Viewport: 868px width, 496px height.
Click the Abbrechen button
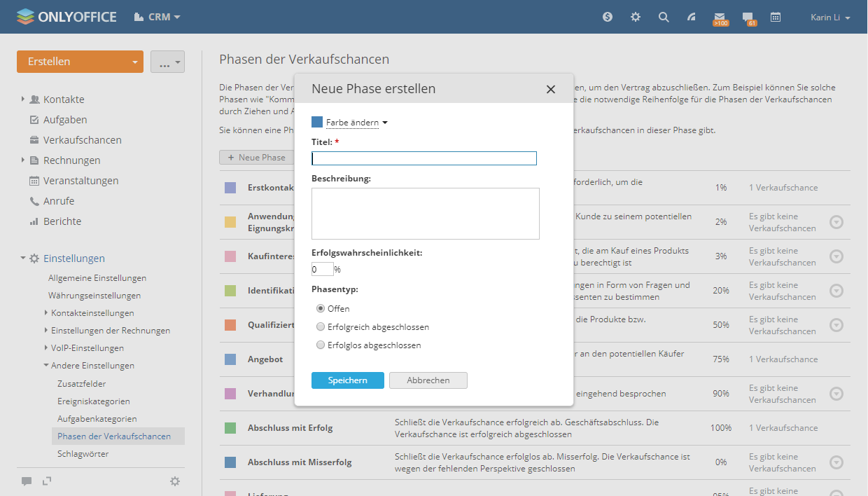coord(428,380)
